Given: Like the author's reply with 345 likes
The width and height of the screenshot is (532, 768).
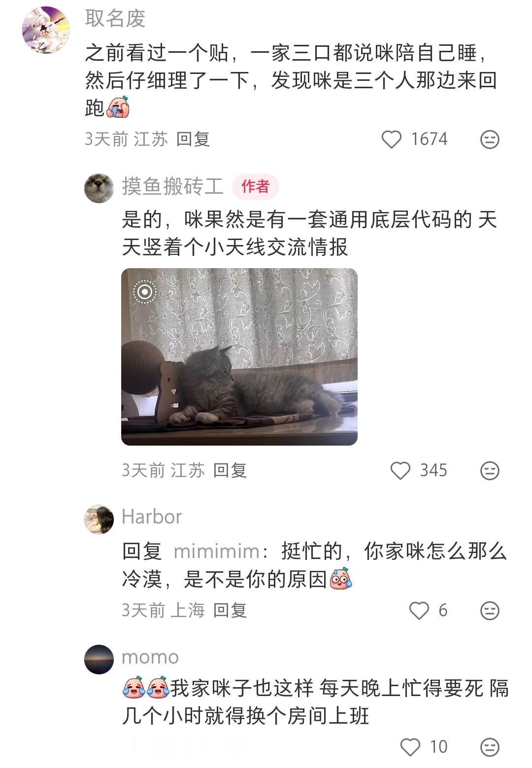Looking at the screenshot, I should 400,471.
